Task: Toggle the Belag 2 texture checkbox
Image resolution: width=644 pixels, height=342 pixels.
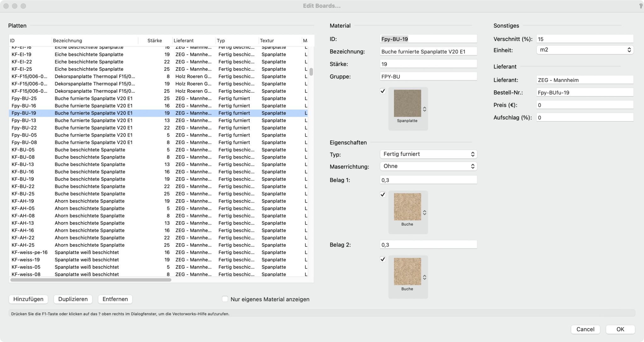Action: 383,259
